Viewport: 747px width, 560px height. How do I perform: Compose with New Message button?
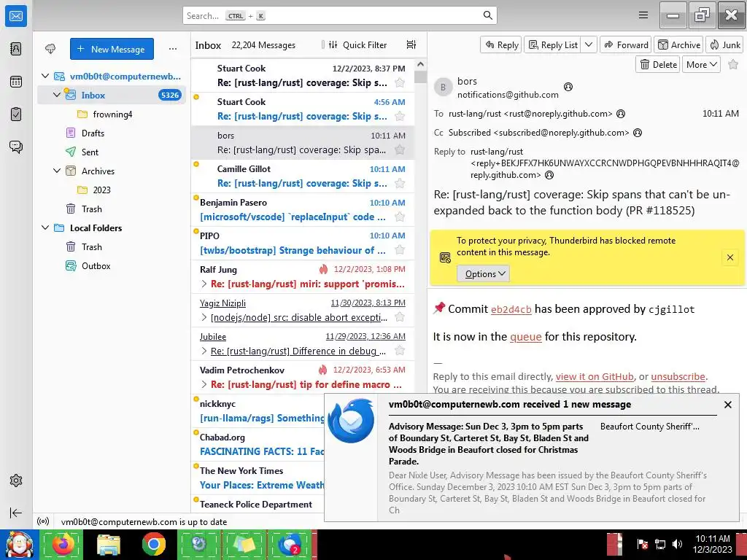[112, 49]
